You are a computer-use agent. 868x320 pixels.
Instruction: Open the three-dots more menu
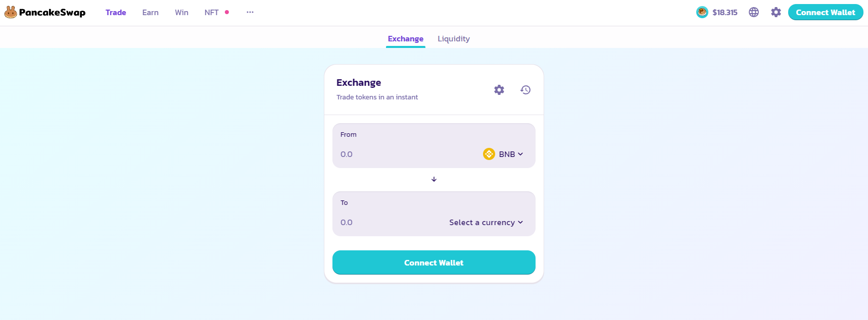[250, 12]
